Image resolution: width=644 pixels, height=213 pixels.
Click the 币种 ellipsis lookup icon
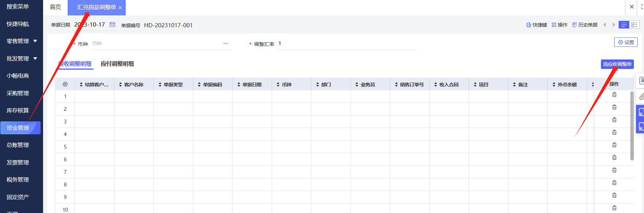click(226, 43)
